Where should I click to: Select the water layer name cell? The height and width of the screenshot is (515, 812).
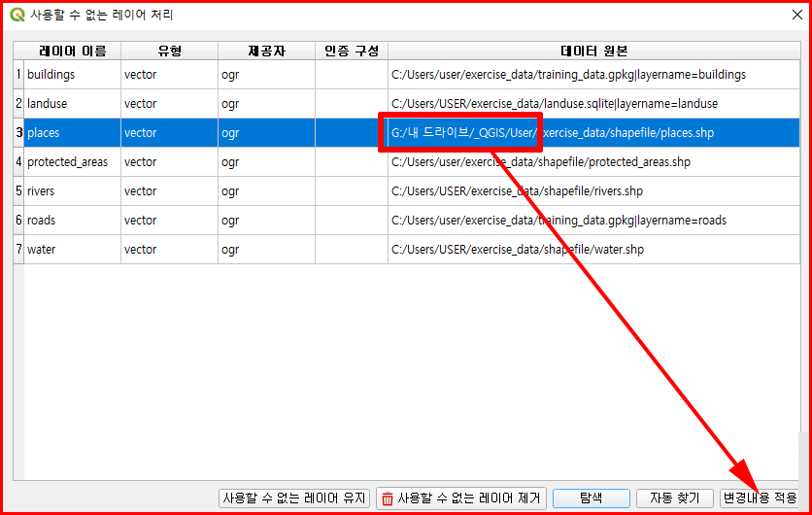(x=72, y=249)
